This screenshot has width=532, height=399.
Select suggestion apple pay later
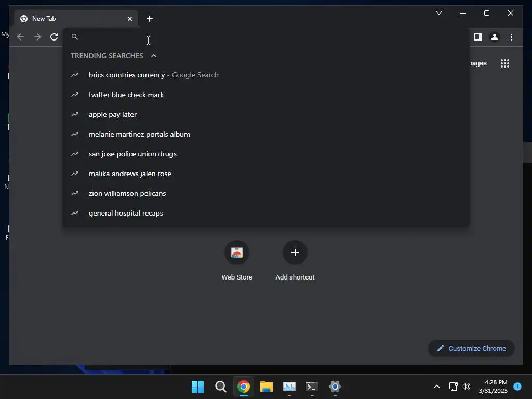click(x=267, y=115)
